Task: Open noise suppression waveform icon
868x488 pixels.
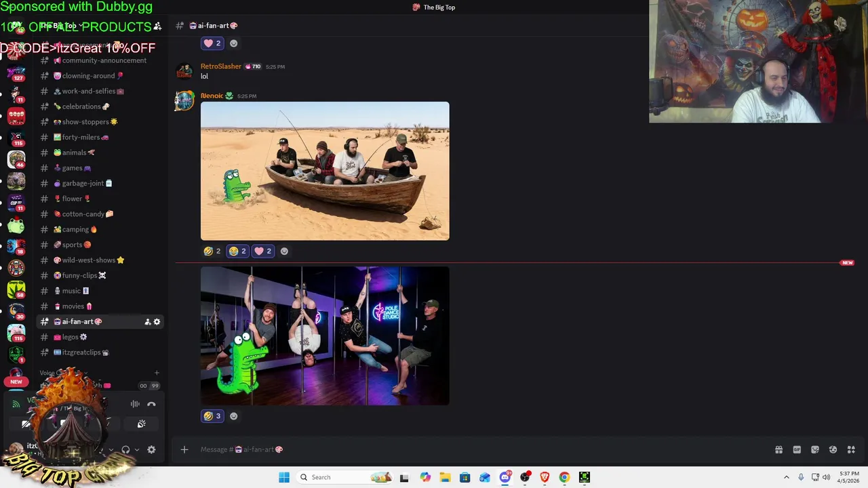Action: 135,404
